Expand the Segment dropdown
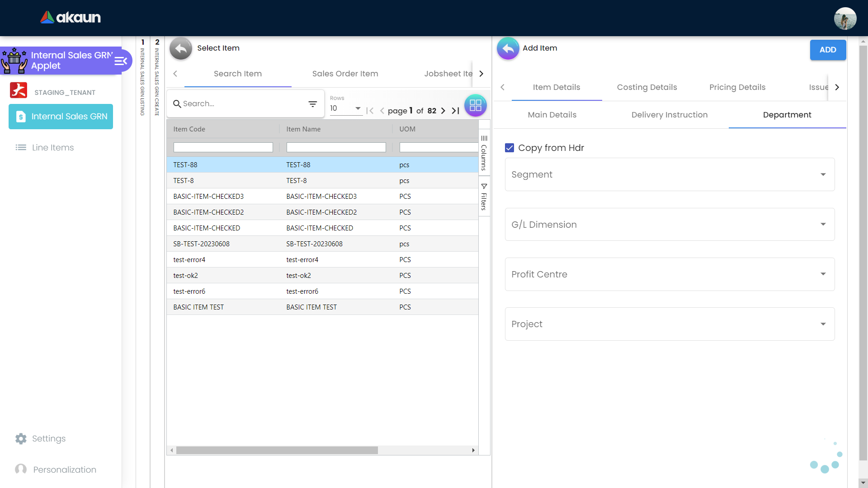The image size is (868, 488). (823, 174)
